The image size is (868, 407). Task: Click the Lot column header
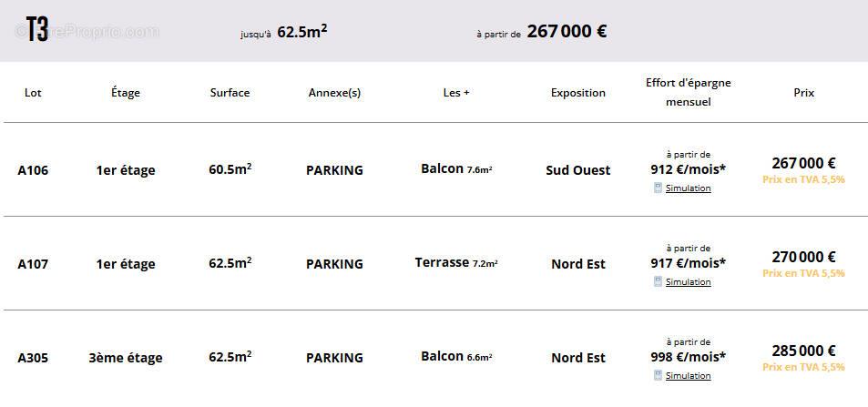(33, 92)
